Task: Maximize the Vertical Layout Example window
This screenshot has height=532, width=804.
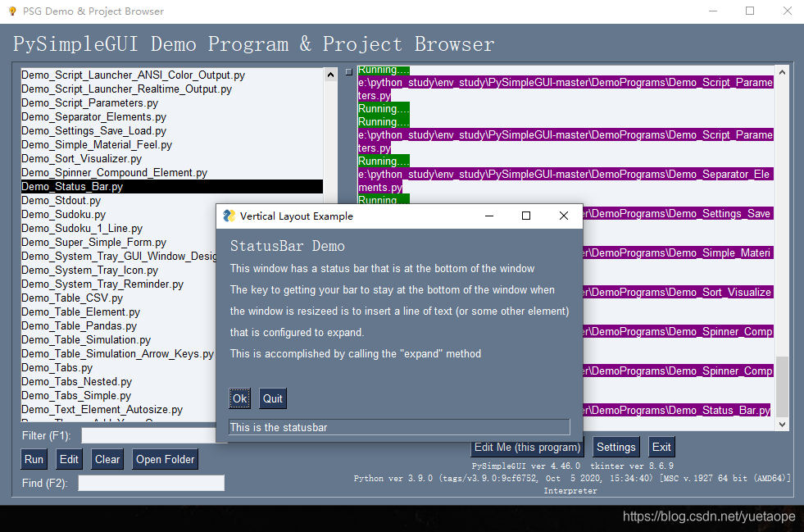Action: click(x=526, y=216)
